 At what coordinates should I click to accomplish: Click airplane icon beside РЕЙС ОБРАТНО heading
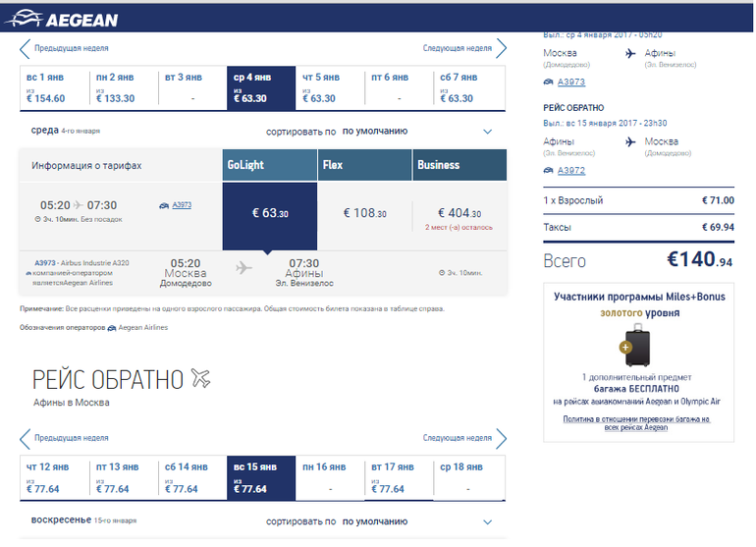(201, 378)
